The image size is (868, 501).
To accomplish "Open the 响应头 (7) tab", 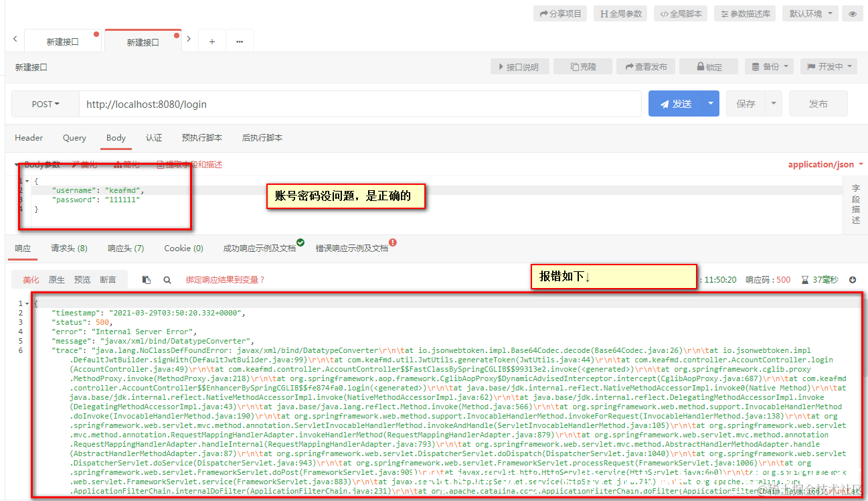I will tap(126, 248).
